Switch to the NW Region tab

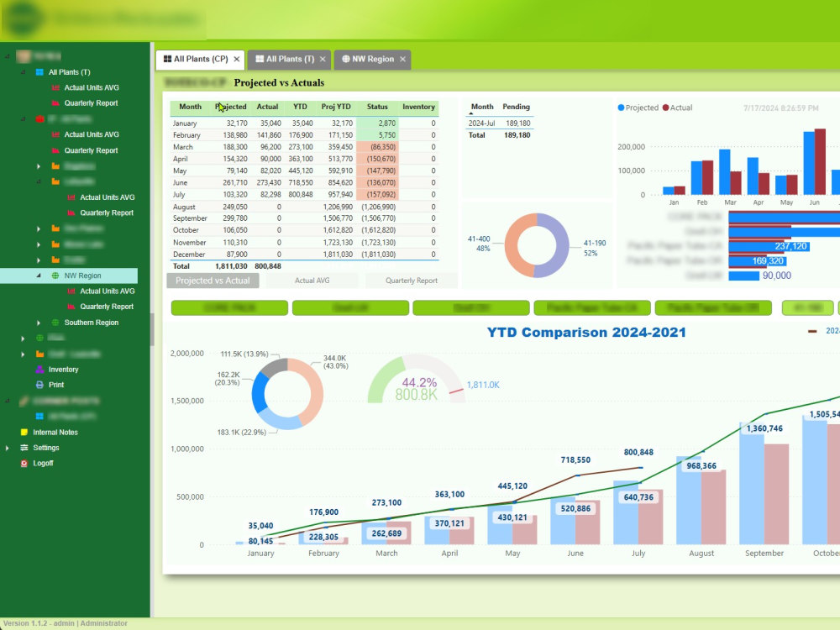click(x=372, y=59)
